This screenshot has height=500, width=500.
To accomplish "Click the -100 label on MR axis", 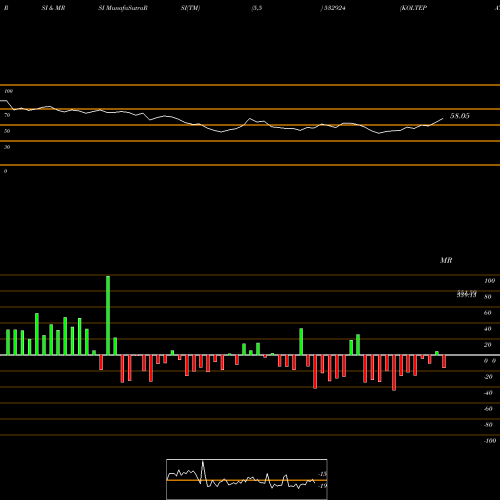I will [490, 441].
